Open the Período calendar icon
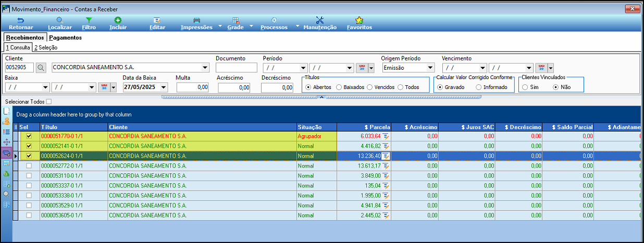 (362, 68)
